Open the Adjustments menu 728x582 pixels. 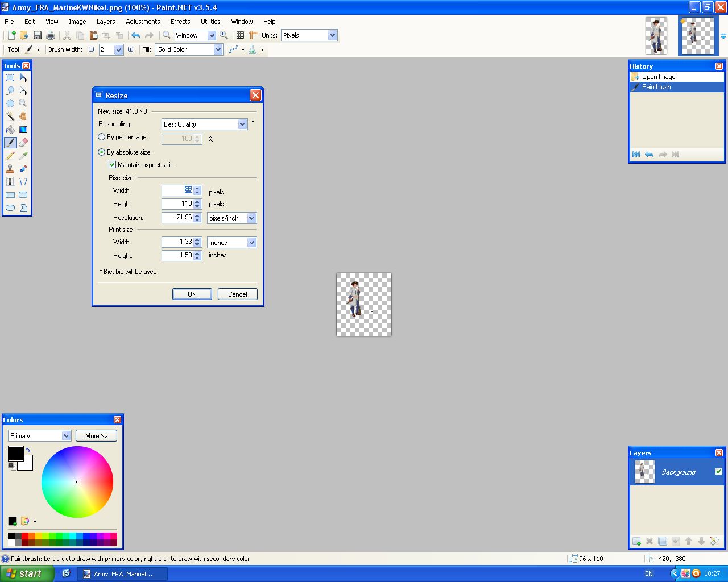pos(143,22)
